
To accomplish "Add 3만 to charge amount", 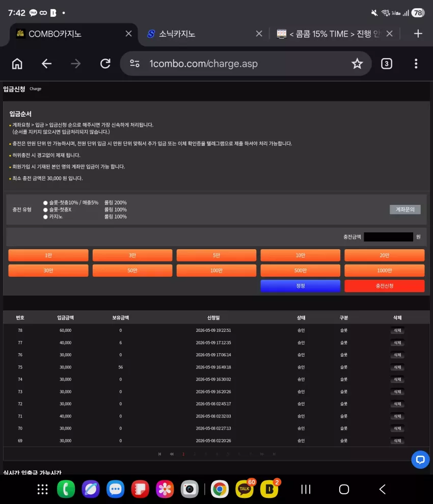I will (x=132, y=255).
